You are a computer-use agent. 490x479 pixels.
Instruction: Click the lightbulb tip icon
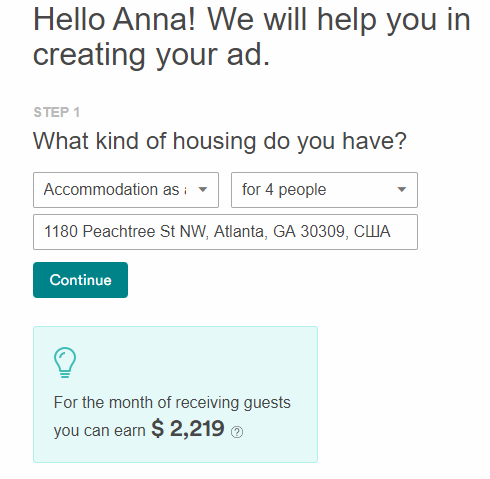(65, 362)
